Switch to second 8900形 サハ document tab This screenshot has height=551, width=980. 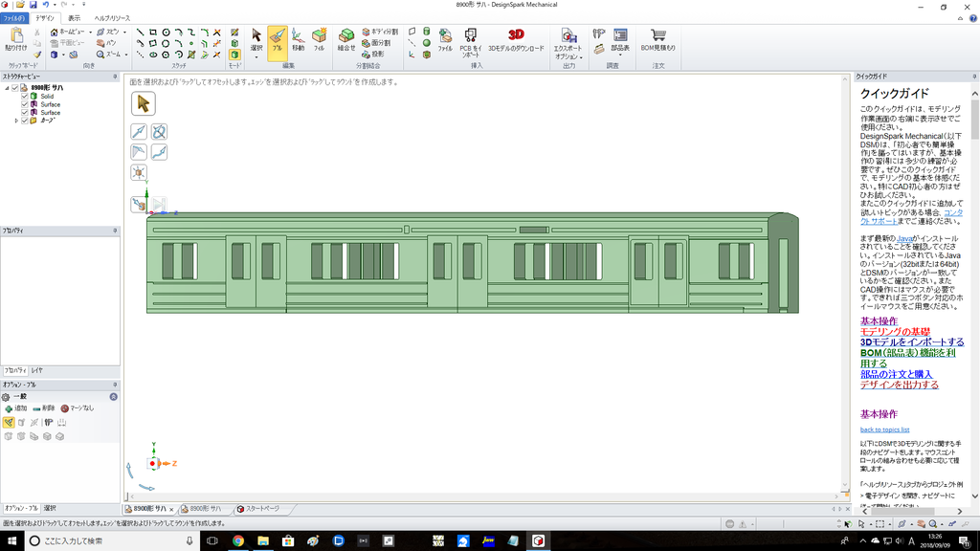tap(205, 509)
